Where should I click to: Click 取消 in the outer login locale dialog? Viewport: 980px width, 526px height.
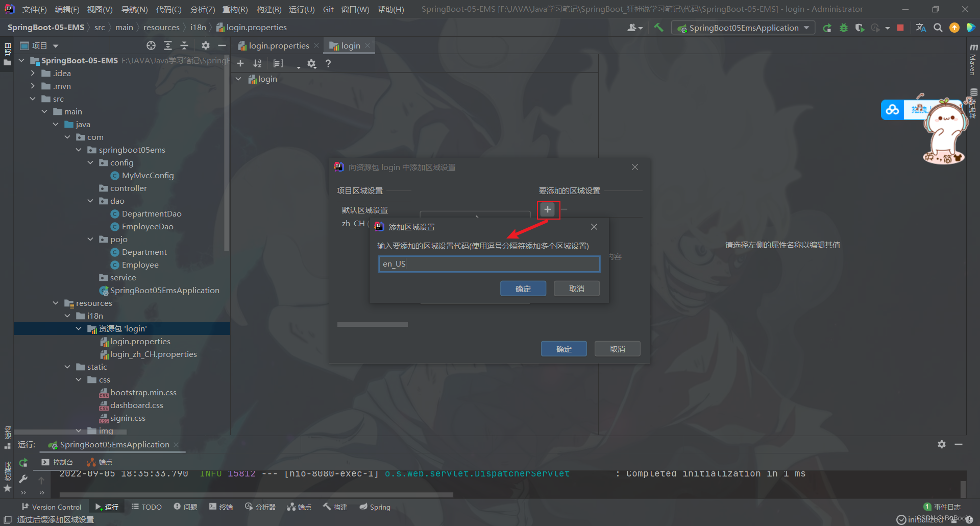tap(618, 349)
